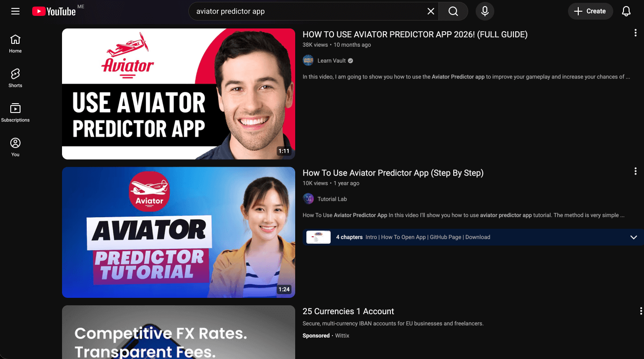Clear the search query with the X
Screen dimensions: 644x359
tap(430, 11)
